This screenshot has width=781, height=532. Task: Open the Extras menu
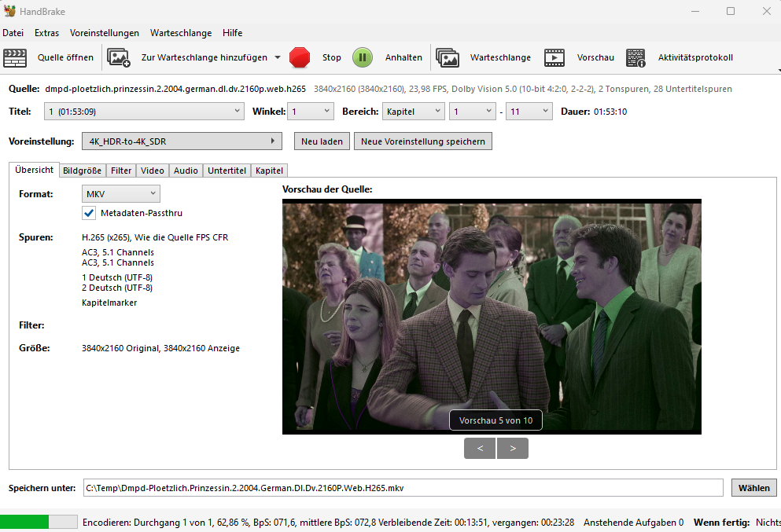pos(47,33)
